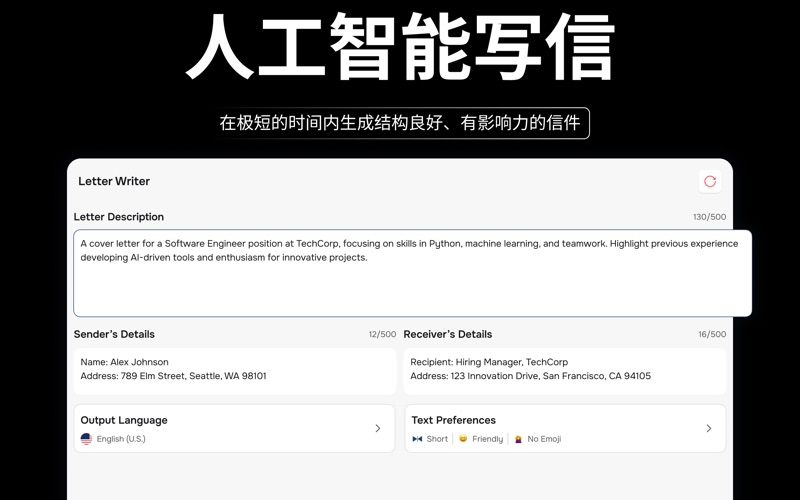Viewport: 800px width, 500px height.
Task: Click the "人工智能写信" headline
Action: coord(400,47)
